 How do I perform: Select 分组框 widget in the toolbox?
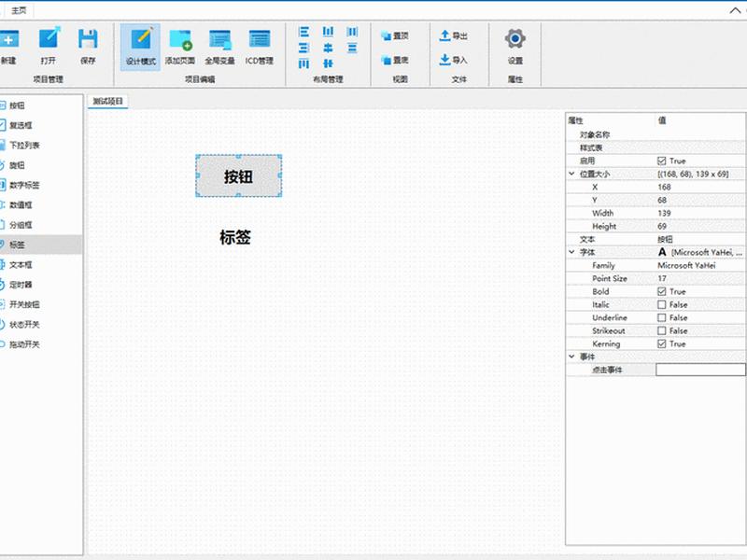click(41, 225)
